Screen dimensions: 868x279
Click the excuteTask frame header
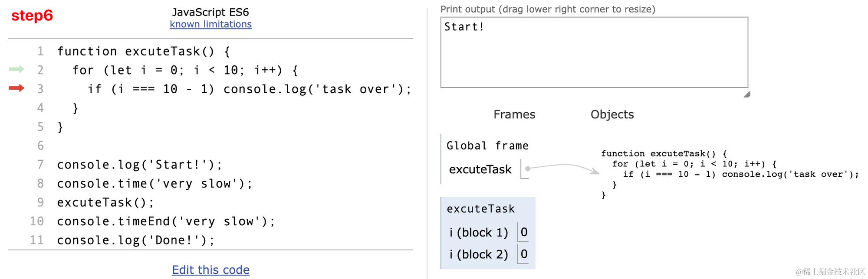[x=480, y=209]
